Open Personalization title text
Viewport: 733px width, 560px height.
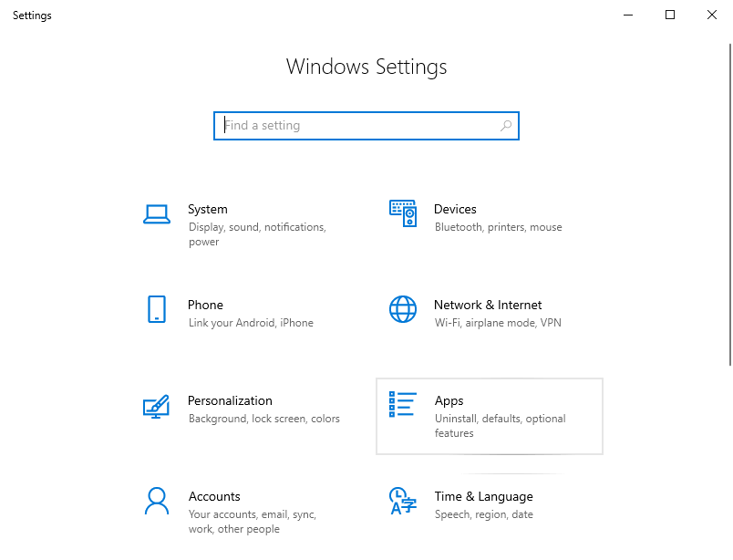[x=230, y=400]
